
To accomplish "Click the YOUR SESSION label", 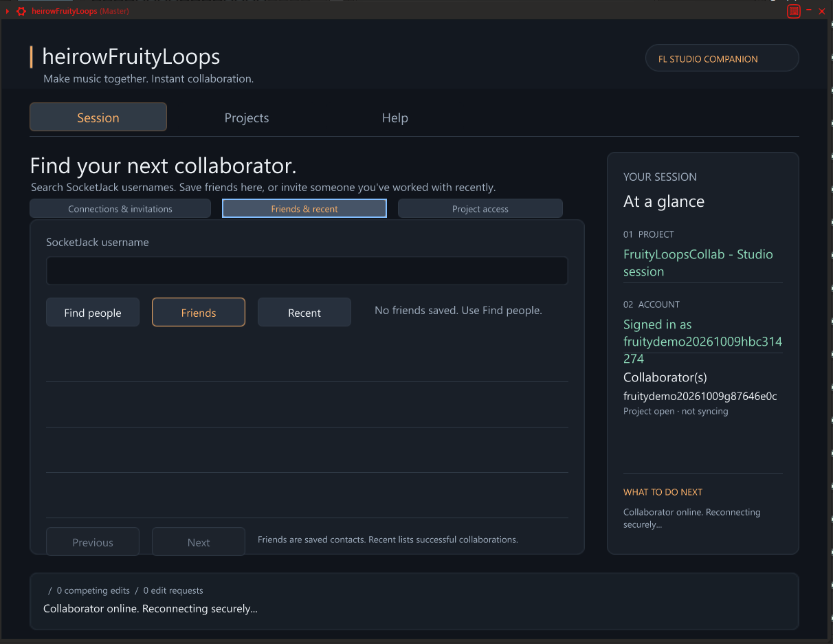I will point(660,177).
